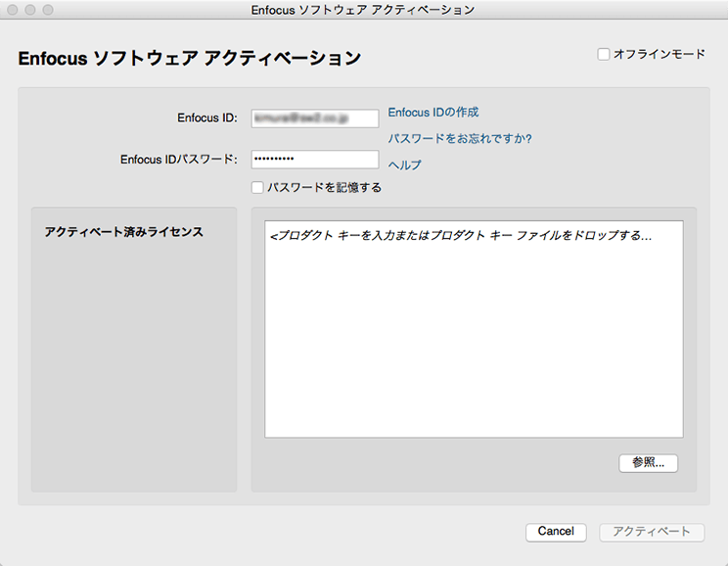Close the window with the red button
728x566 pixels.
pyautogui.click(x=13, y=10)
